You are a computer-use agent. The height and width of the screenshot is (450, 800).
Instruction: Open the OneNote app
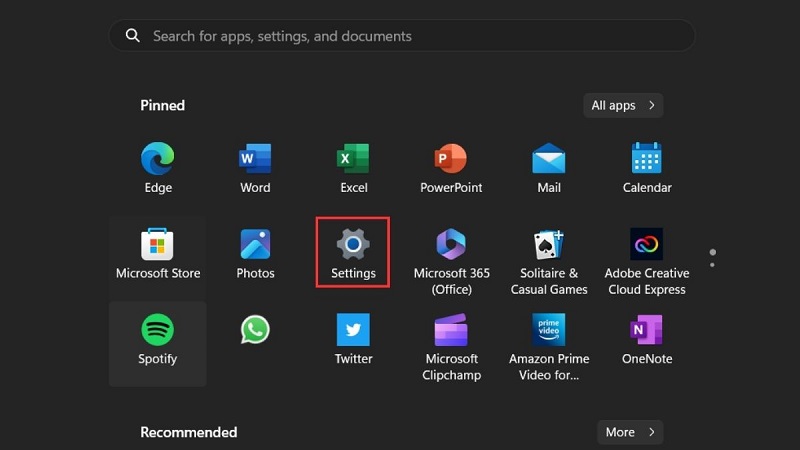point(647,330)
